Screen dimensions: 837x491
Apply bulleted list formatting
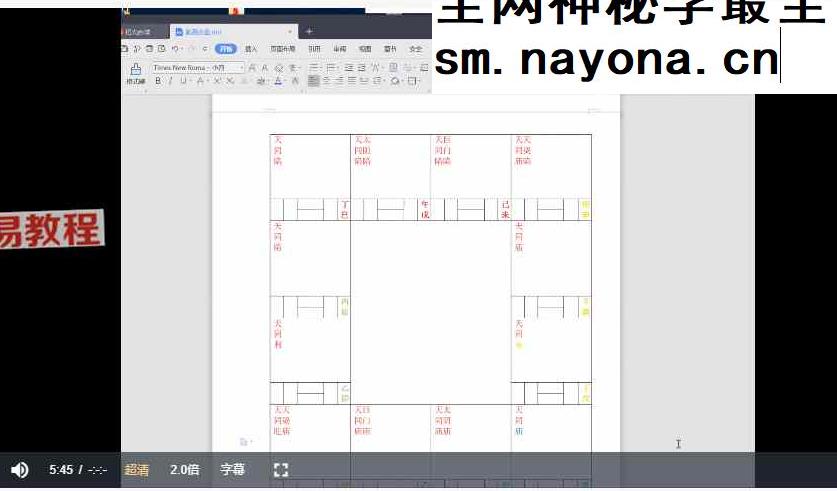[x=313, y=68]
